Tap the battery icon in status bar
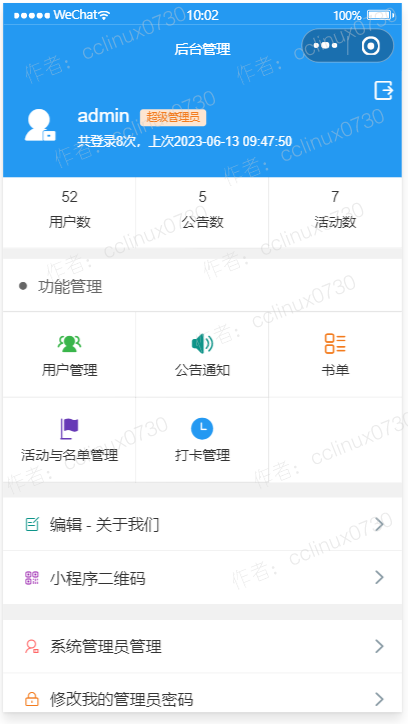The image size is (408, 724). pos(380,15)
